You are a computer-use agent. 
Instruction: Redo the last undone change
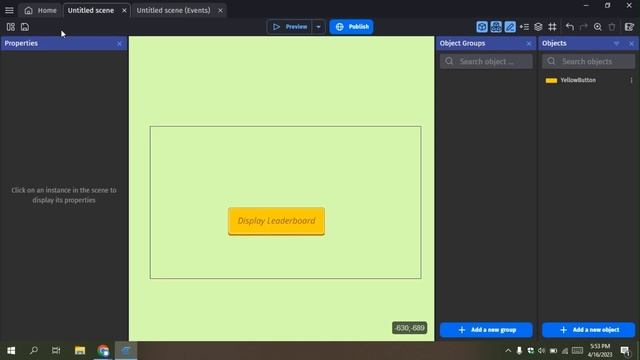[584, 27]
